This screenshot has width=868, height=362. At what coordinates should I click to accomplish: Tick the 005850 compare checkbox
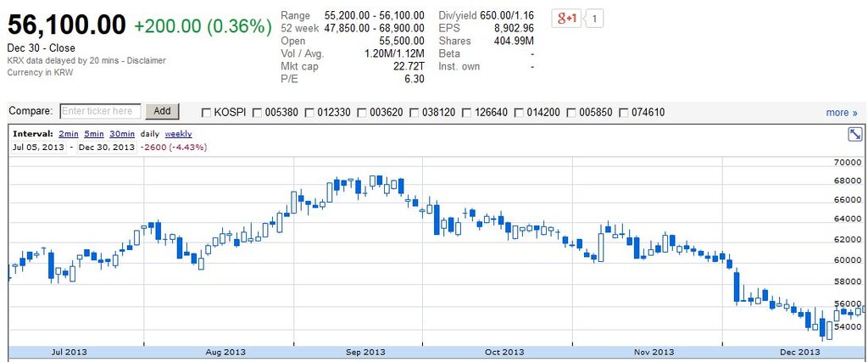point(571,113)
